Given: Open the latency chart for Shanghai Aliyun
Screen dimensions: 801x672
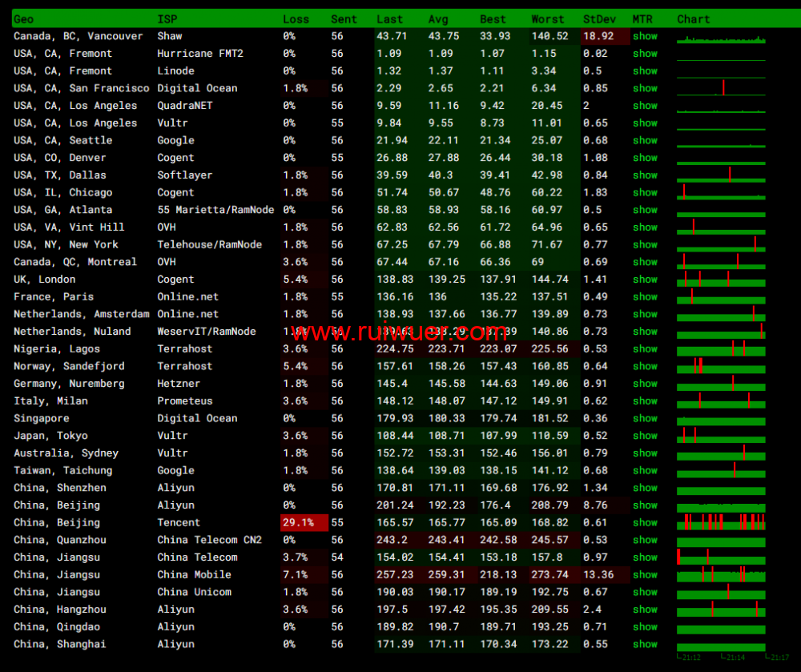Looking at the screenshot, I should [x=721, y=645].
